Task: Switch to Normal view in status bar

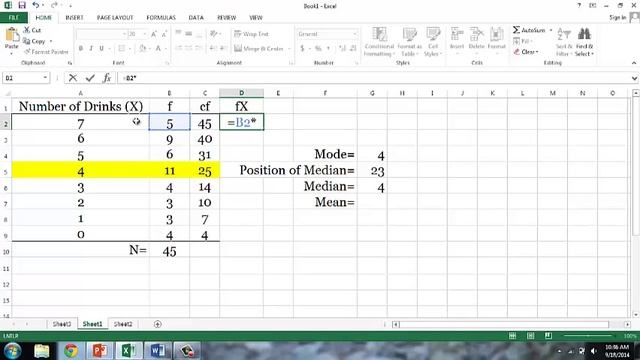Action: pyautogui.click(x=513, y=336)
